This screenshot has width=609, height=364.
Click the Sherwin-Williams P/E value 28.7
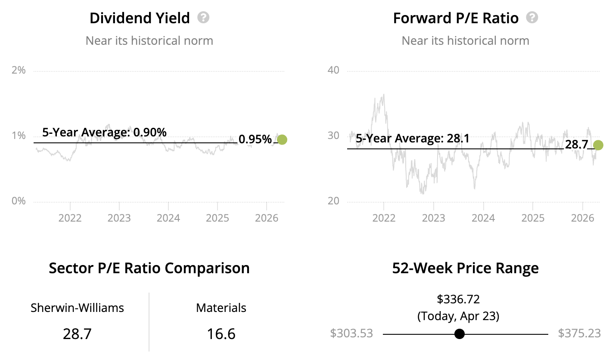77,334
